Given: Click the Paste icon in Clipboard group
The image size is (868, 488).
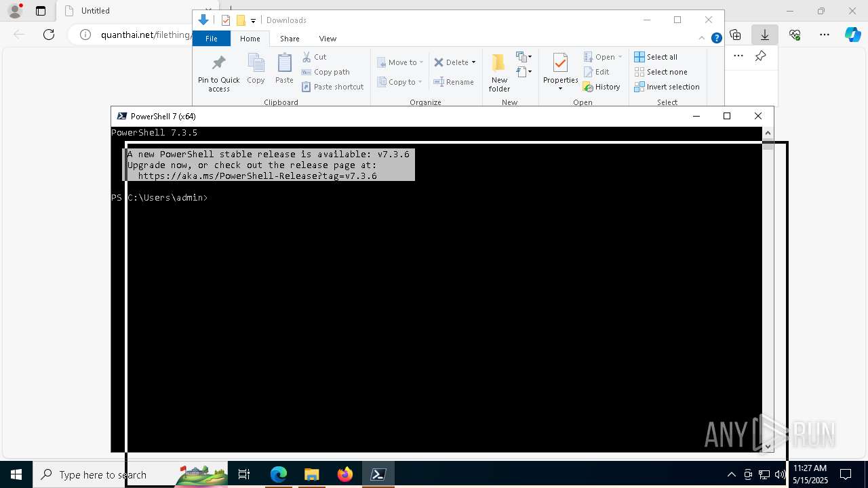Looking at the screenshot, I should click(x=284, y=69).
